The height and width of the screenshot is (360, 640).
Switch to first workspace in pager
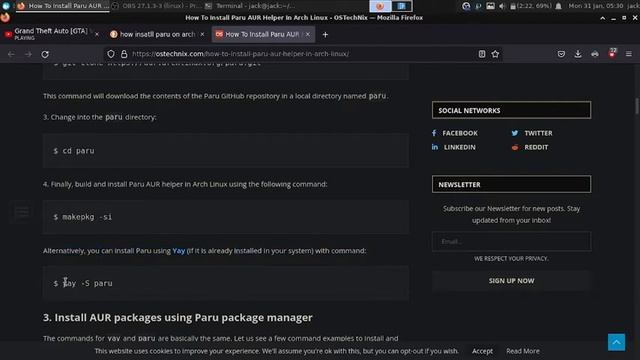380,6
